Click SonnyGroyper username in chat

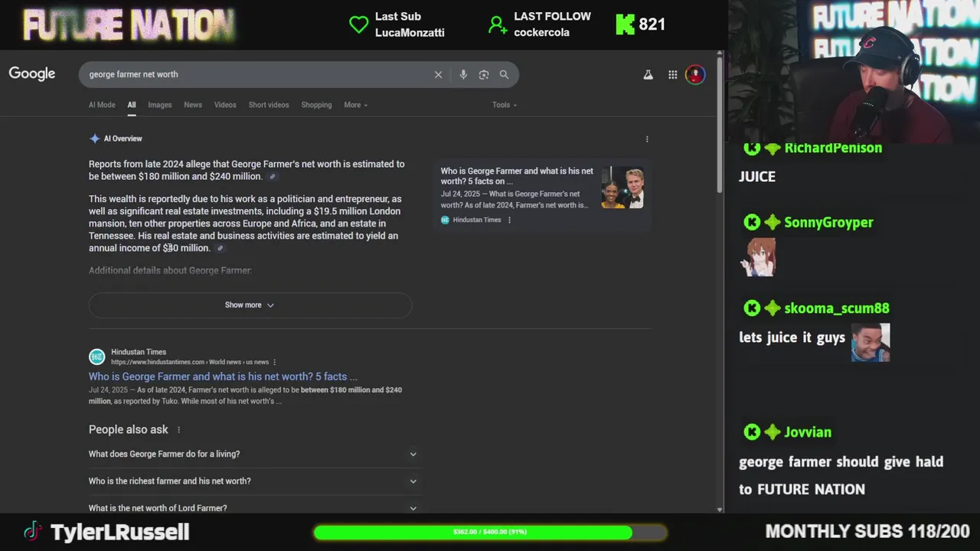(828, 223)
